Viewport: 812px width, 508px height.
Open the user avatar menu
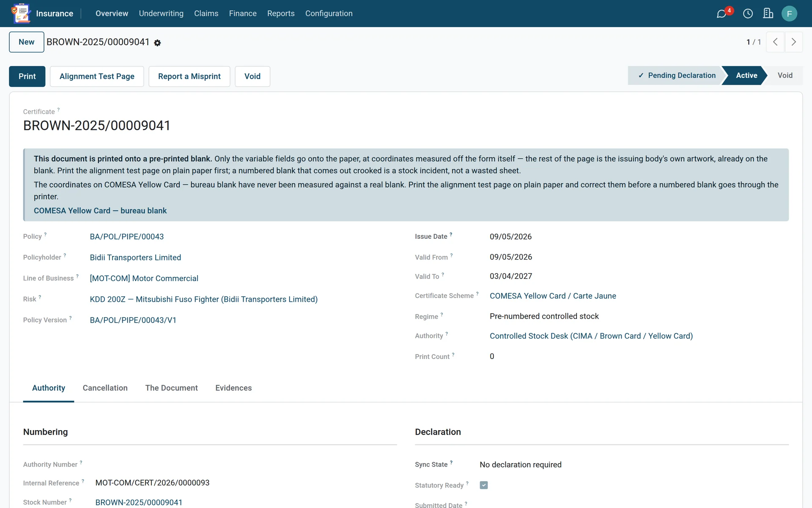click(789, 14)
